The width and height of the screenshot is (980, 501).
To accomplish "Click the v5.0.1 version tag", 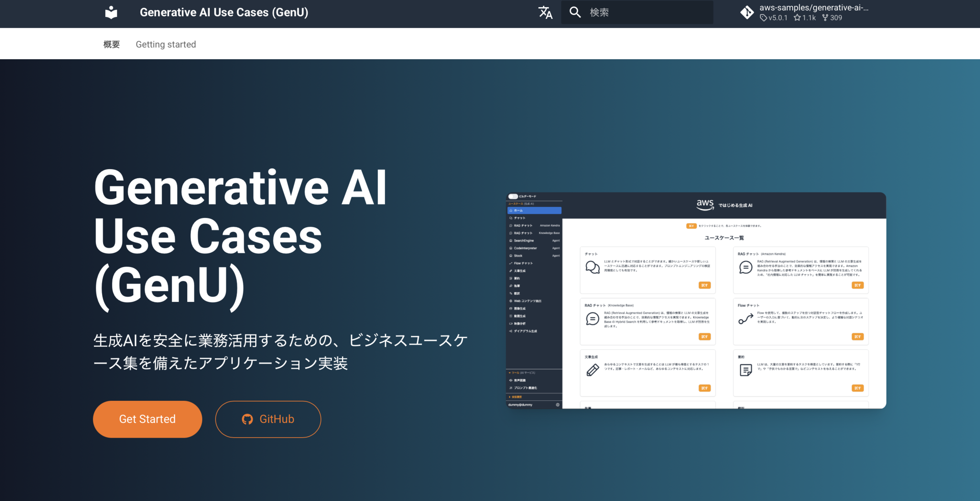I will click(774, 18).
